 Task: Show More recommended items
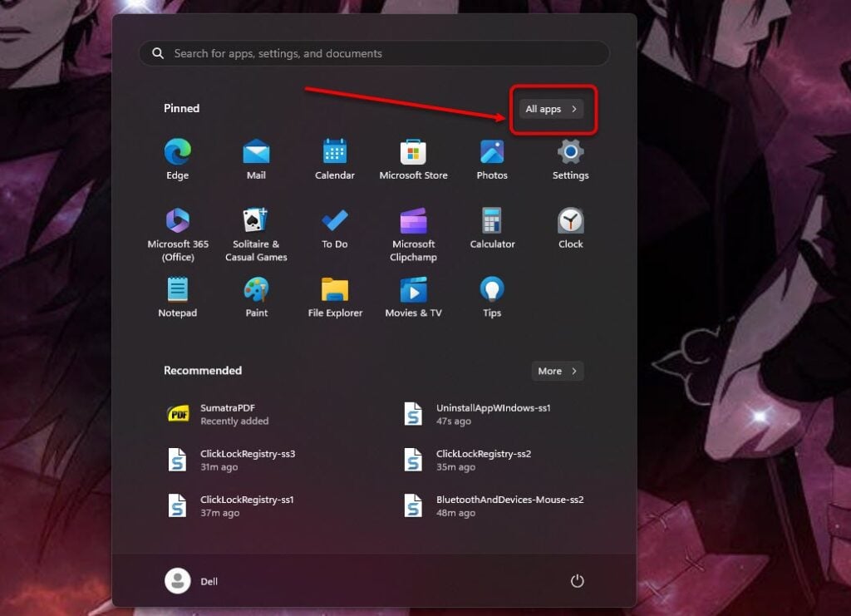point(558,371)
